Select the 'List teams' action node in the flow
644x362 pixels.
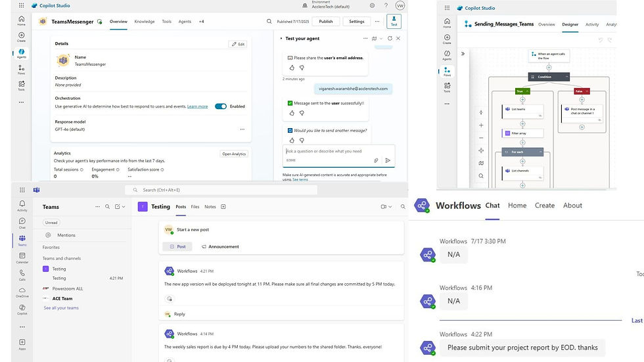click(x=523, y=111)
